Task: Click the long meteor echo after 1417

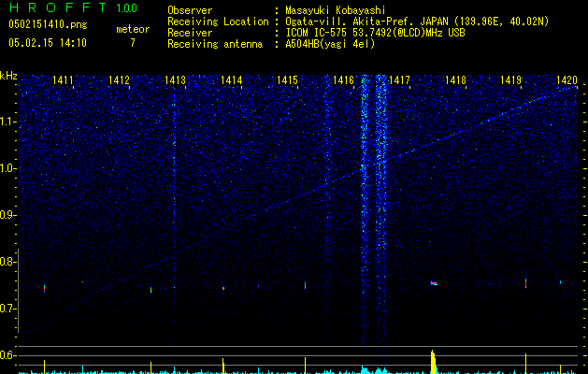Action: coord(434,283)
